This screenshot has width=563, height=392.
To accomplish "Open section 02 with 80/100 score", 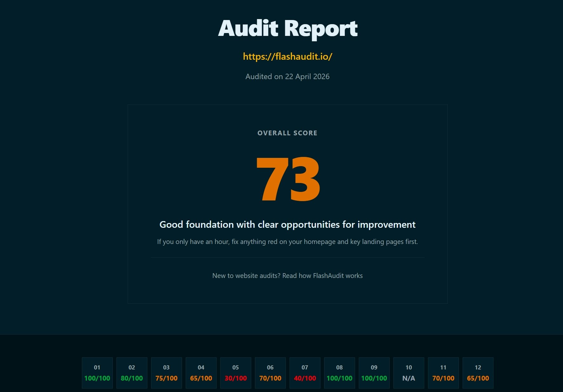I will coord(132,373).
